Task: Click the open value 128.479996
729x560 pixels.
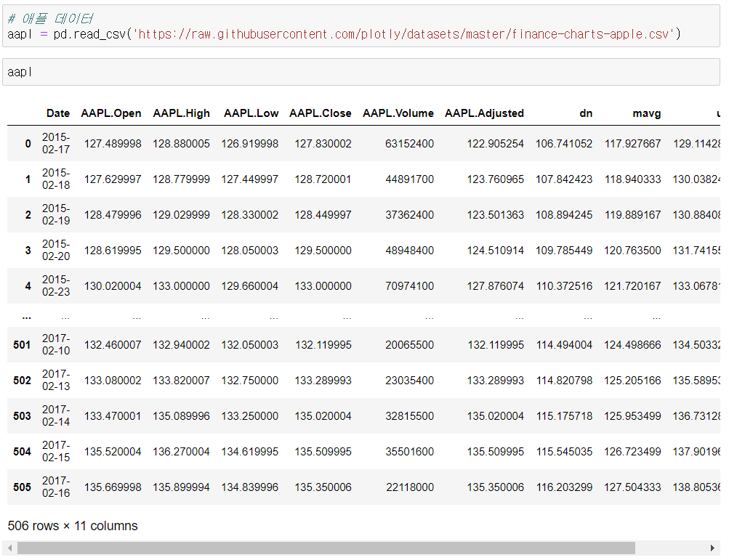Action: coord(113,215)
